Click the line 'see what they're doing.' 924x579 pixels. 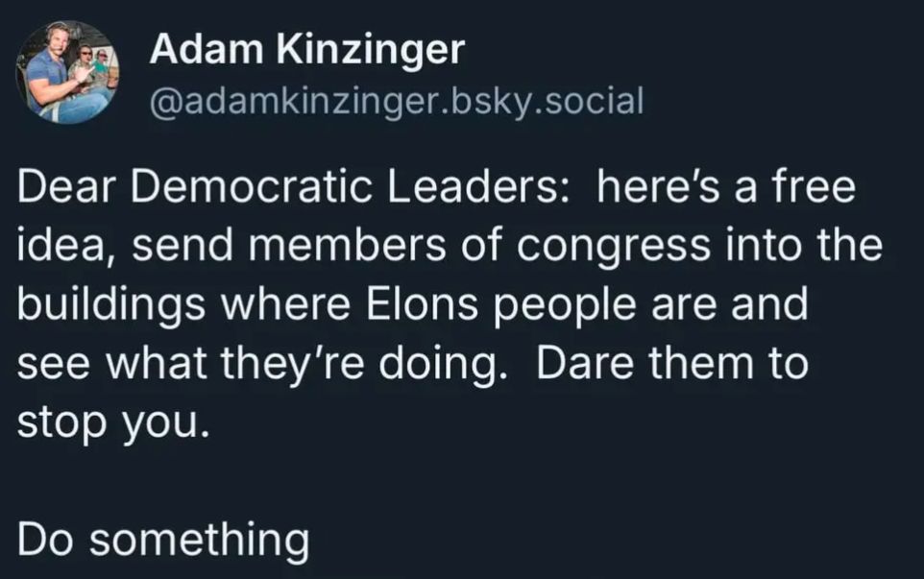click(x=262, y=365)
